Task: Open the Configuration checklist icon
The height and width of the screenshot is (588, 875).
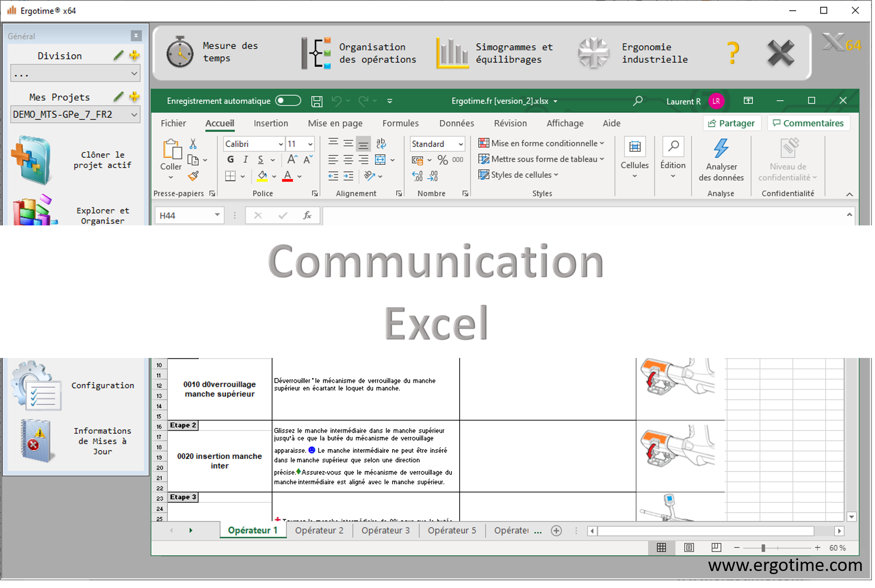Action: tap(37, 386)
